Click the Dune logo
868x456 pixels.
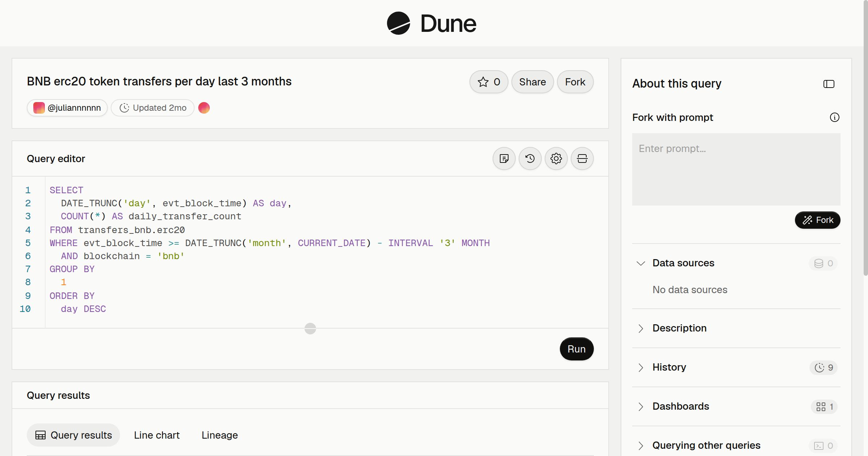[431, 23]
